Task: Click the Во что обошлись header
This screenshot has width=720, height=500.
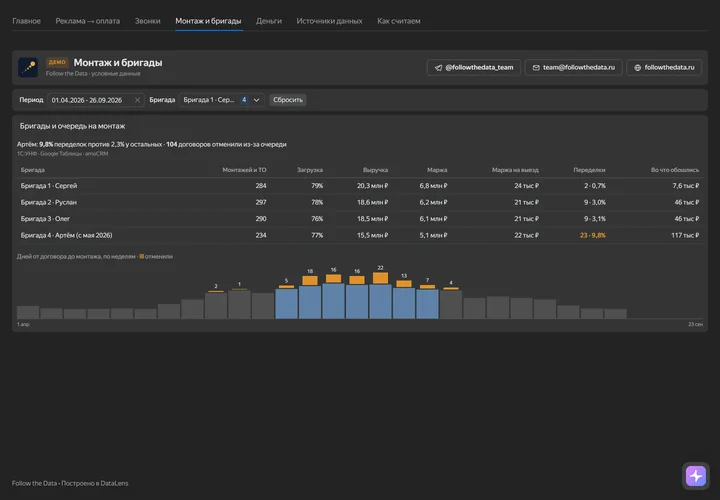Action: [675, 170]
